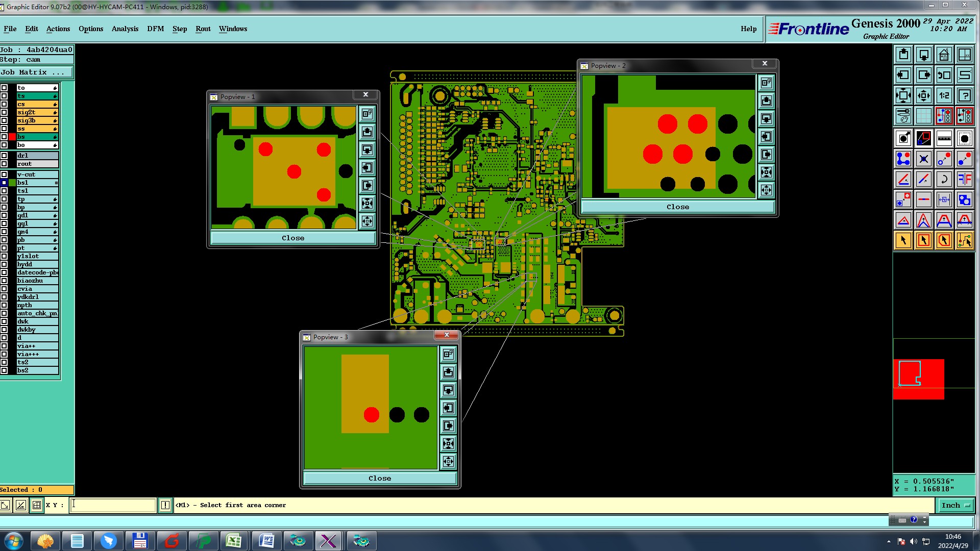Open the Inch units dropdown
Screen dimensions: 980x551
click(x=955, y=505)
